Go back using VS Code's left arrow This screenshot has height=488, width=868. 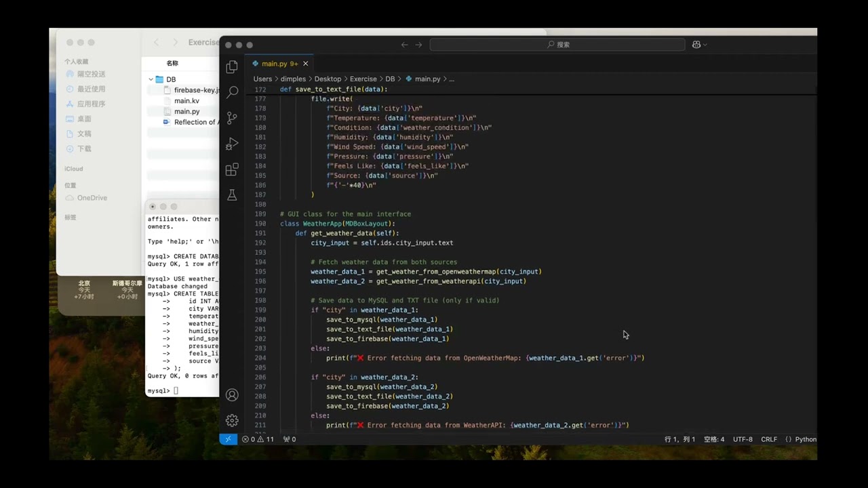(x=405, y=45)
